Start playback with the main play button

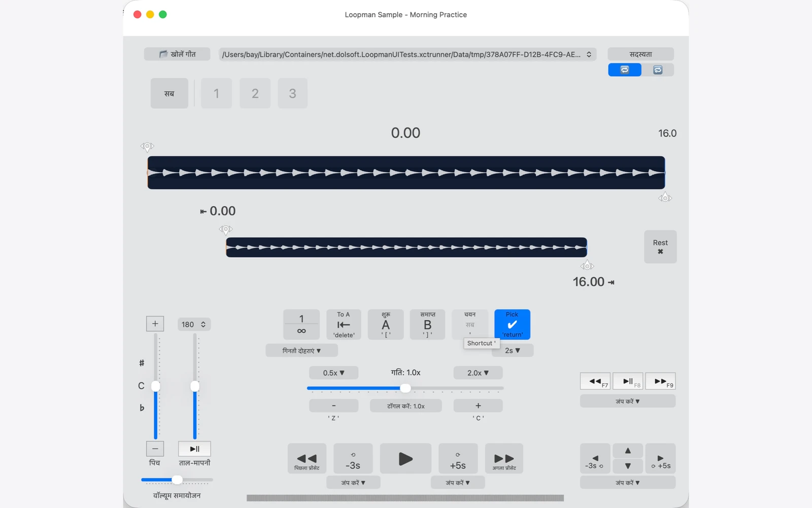(x=405, y=459)
